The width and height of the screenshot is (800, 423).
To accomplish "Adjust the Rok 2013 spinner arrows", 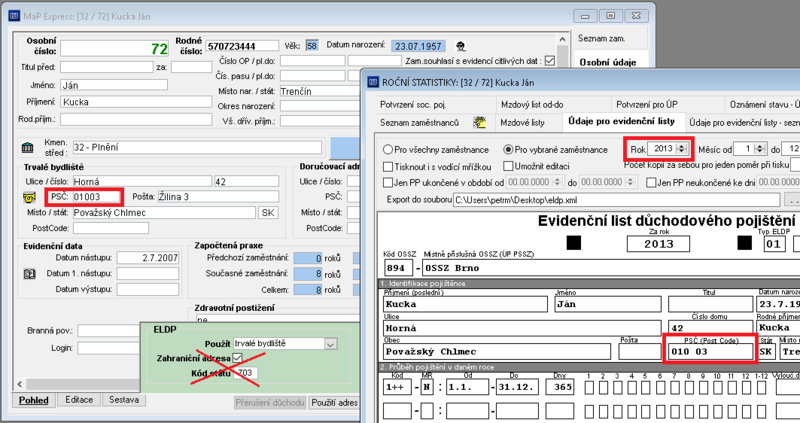I will [x=682, y=148].
